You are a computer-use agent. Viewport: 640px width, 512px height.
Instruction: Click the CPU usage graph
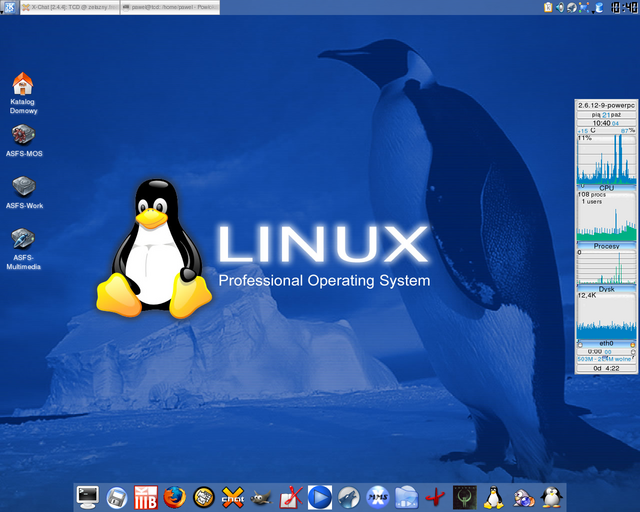[x=606, y=160]
